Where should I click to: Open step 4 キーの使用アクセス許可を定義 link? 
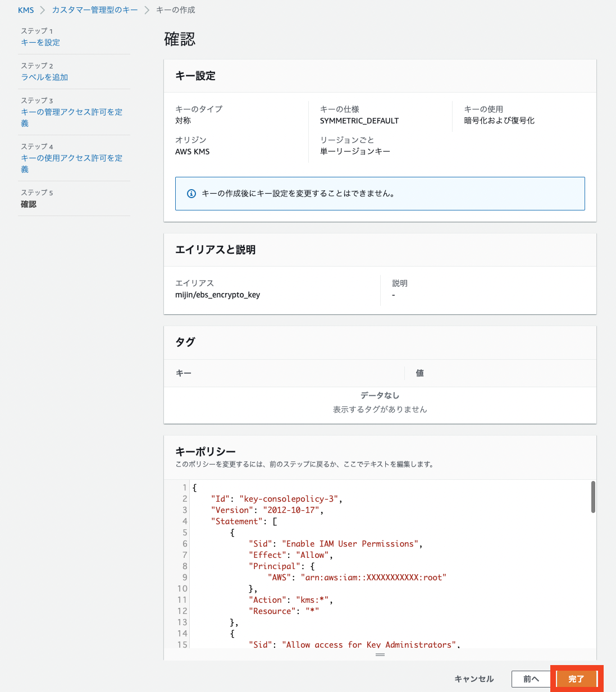[71, 164]
